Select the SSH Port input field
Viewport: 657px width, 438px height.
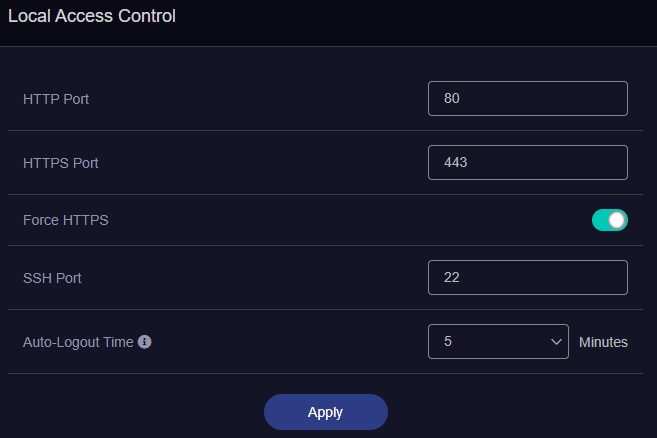(527, 278)
